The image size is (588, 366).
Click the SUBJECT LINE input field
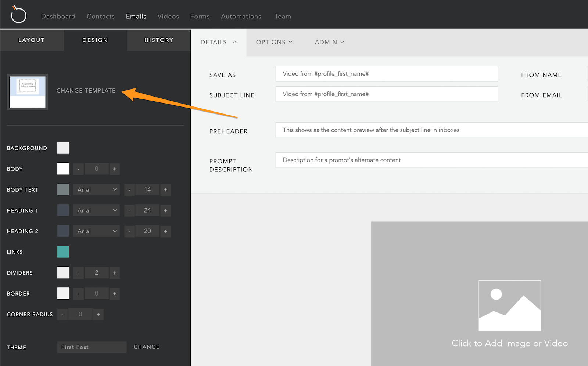pyautogui.click(x=387, y=94)
